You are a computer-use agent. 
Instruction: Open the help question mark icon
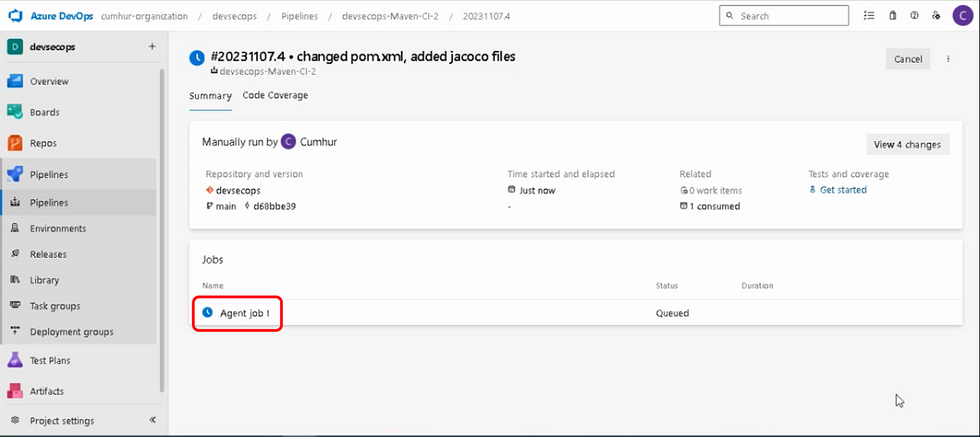(x=914, y=15)
